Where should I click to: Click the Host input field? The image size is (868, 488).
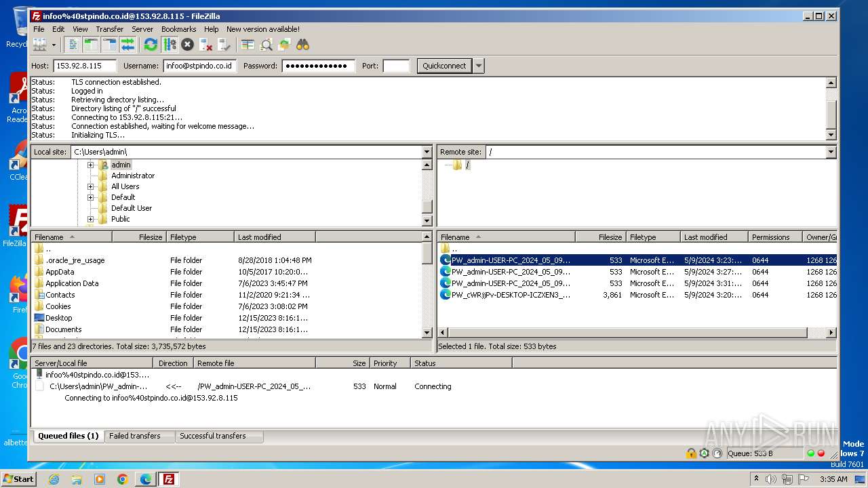[85, 66]
